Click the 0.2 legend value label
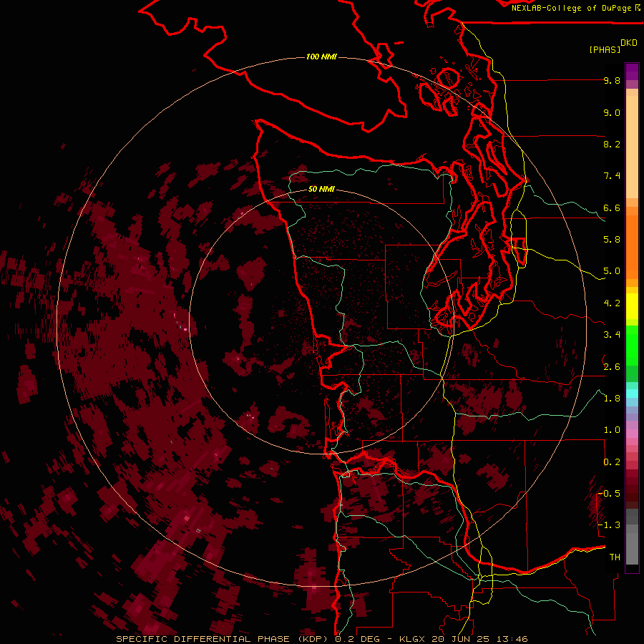644x644 pixels. point(612,462)
